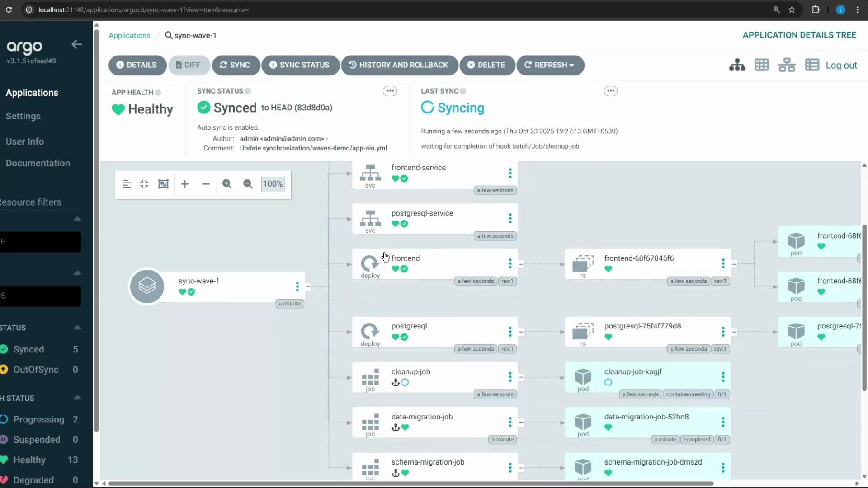The height and width of the screenshot is (488, 868).
Task: Open the Refresh dropdown button
Action: click(550, 65)
